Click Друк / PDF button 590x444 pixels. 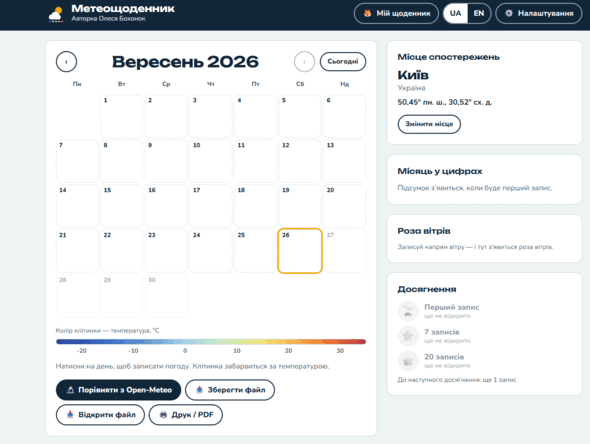186,415
